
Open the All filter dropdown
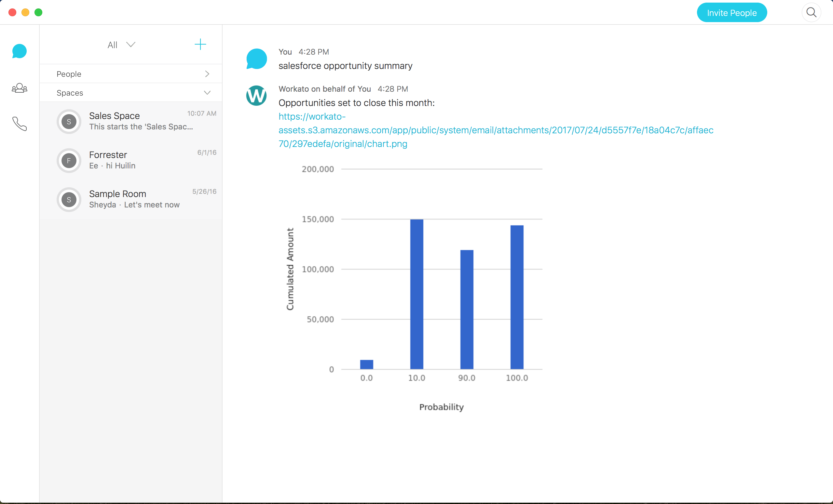point(121,45)
